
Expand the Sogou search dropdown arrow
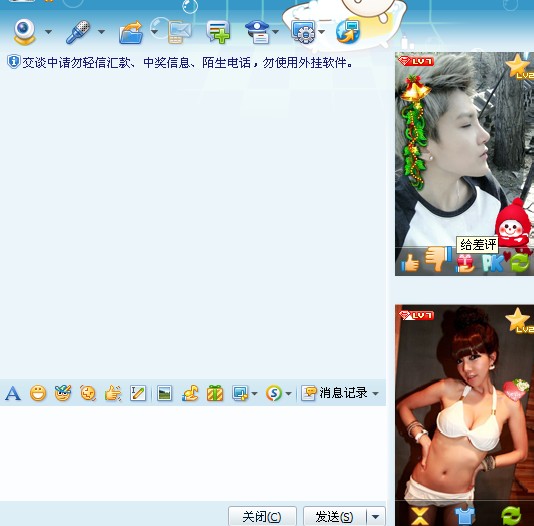coord(288,394)
